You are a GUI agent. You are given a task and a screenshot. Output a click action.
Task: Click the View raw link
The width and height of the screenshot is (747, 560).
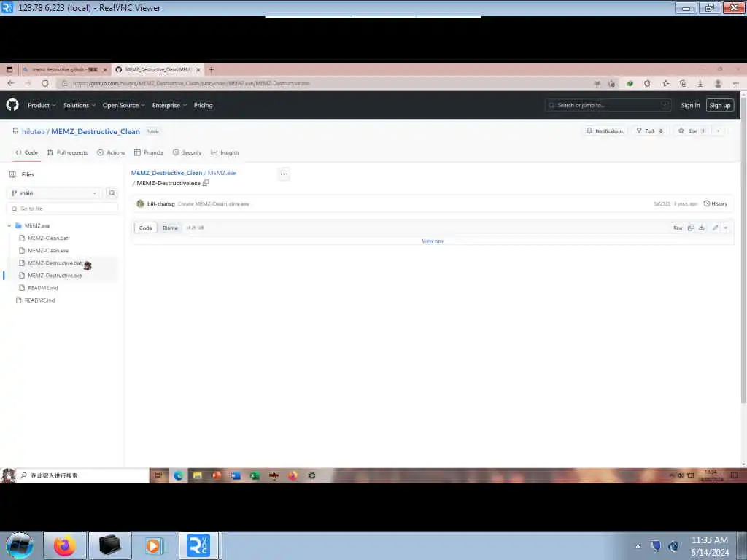tap(433, 241)
